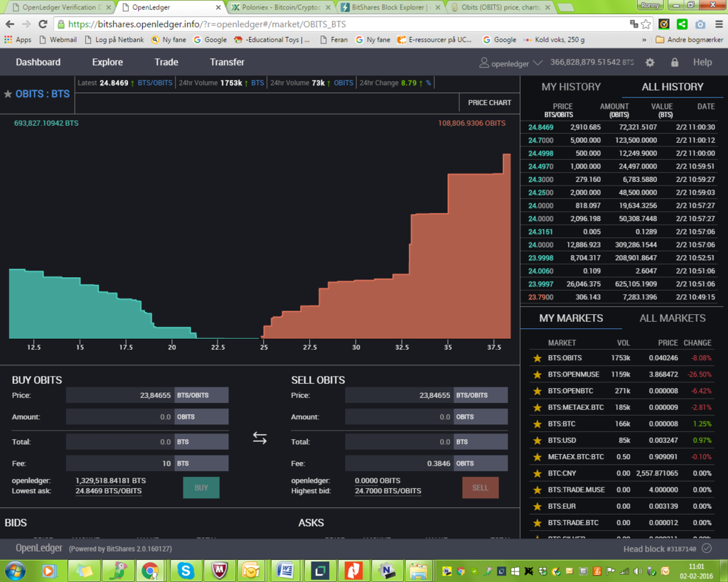728x582 pixels.
Task: Click the system tray volume icon
Action: (638, 571)
